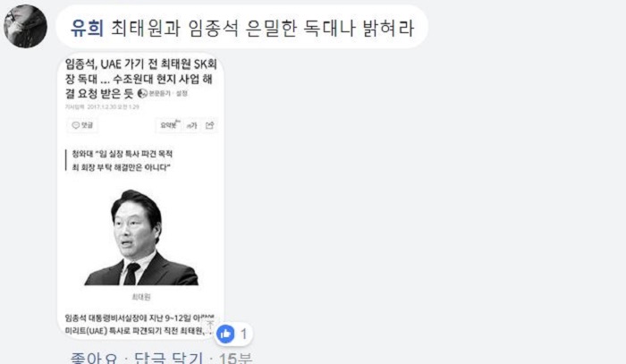
Task: Open the black-and-white suit portrait photo
Action: [141, 237]
